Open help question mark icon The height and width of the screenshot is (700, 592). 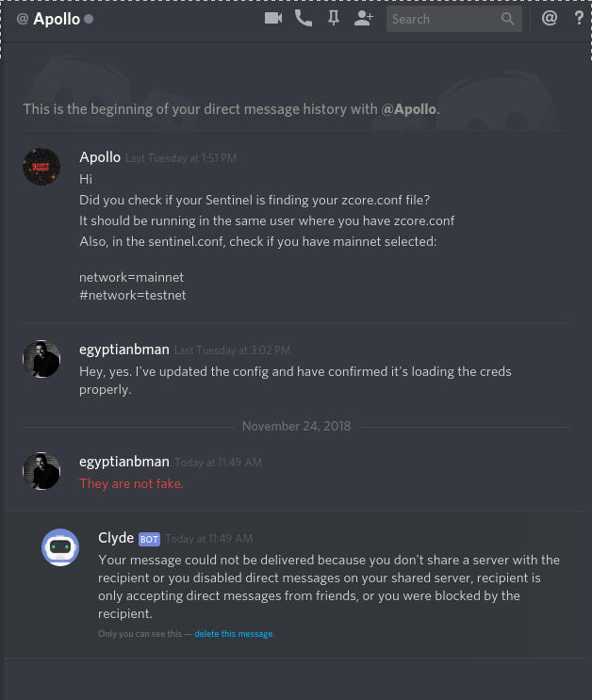pyautogui.click(x=579, y=18)
